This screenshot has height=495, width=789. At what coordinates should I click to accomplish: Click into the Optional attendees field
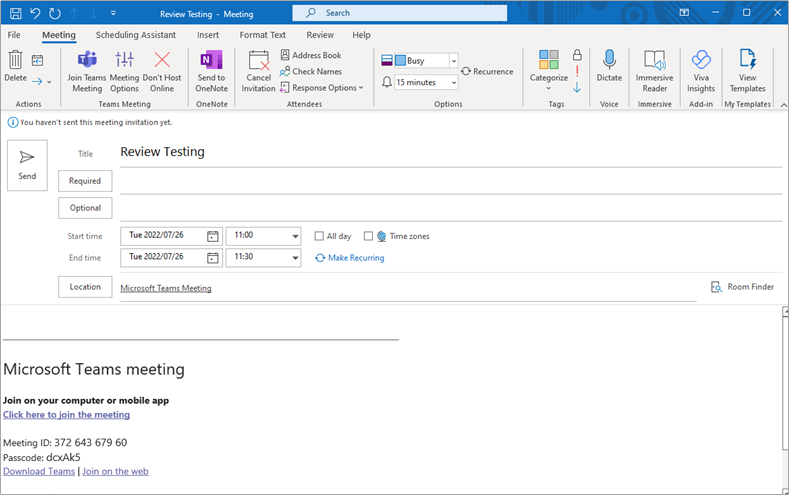click(451, 209)
